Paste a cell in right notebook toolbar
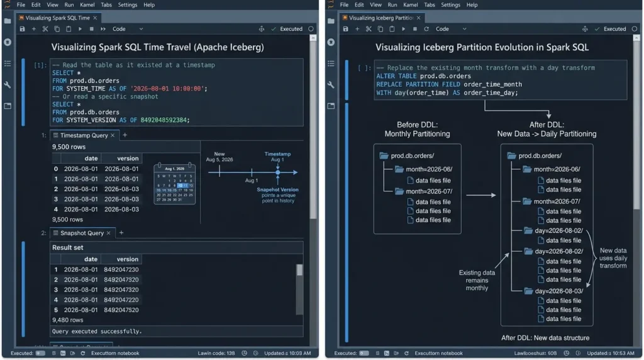The width and height of the screenshot is (644, 360). click(392, 29)
